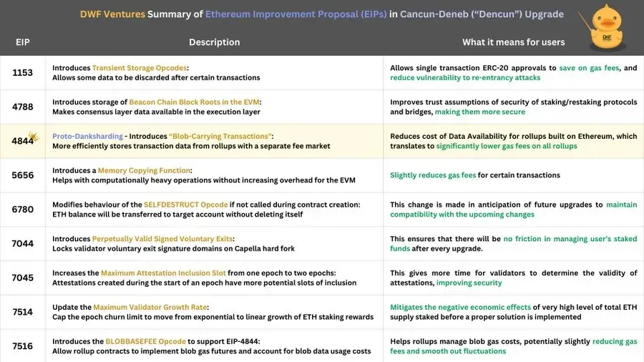Image resolution: width=644 pixels, height=362 pixels.
Task: Click 'Makes consensus layer data available' line
Action: 156,112
